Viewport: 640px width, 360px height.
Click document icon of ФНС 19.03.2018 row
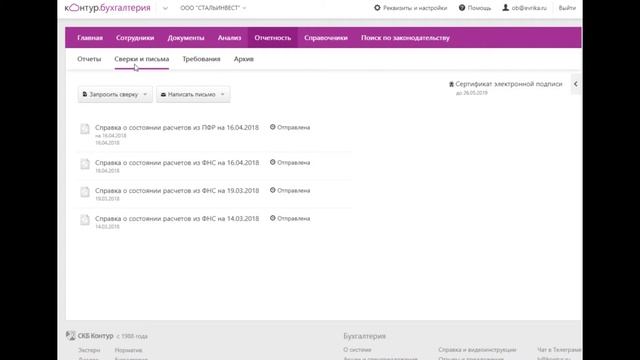[x=84, y=192]
